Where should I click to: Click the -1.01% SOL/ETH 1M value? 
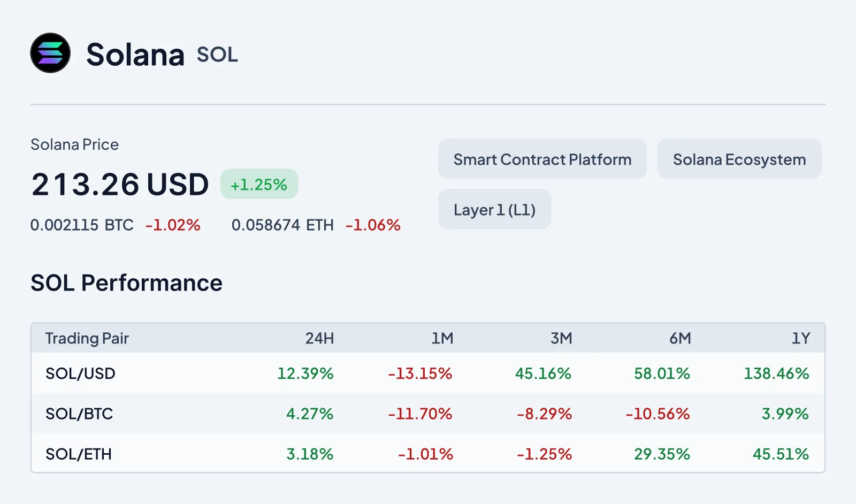point(425,454)
